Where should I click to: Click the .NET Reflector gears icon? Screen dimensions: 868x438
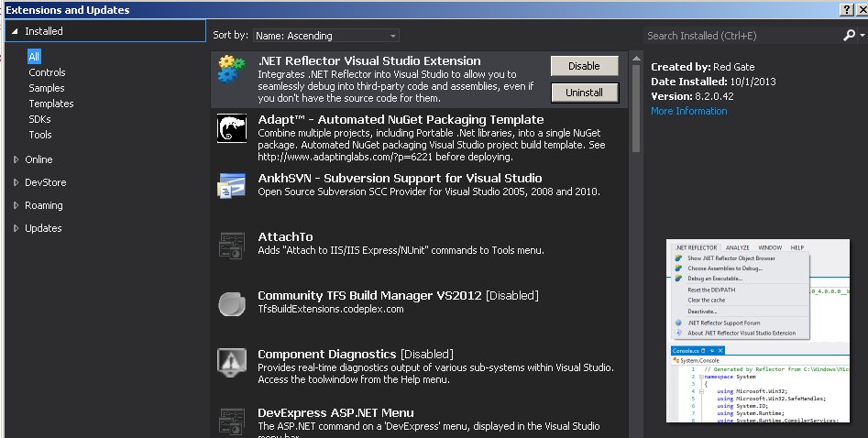click(x=231, y=69)
